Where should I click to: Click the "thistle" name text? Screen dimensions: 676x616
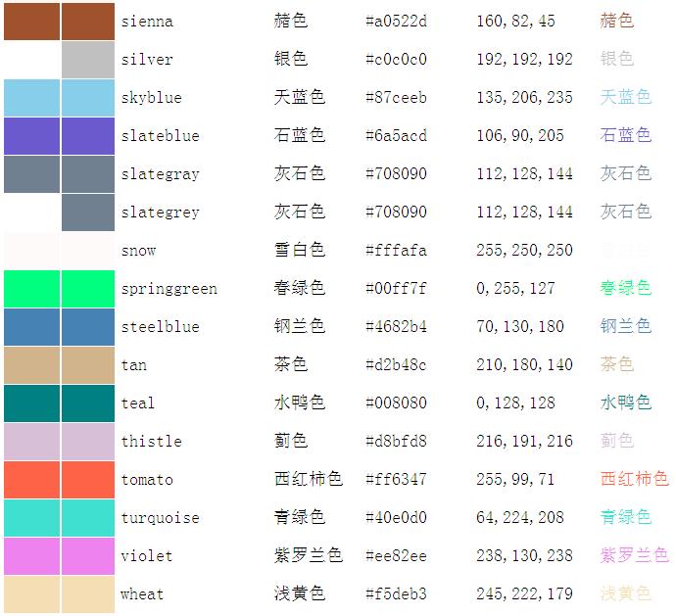coord(151,442)
